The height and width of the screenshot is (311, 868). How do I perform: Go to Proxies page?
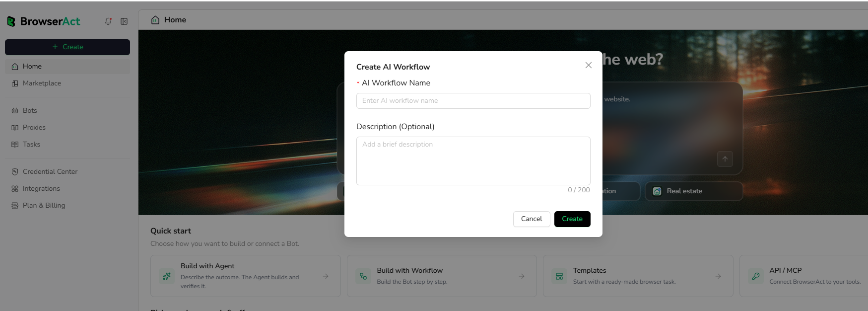point(67,128)
